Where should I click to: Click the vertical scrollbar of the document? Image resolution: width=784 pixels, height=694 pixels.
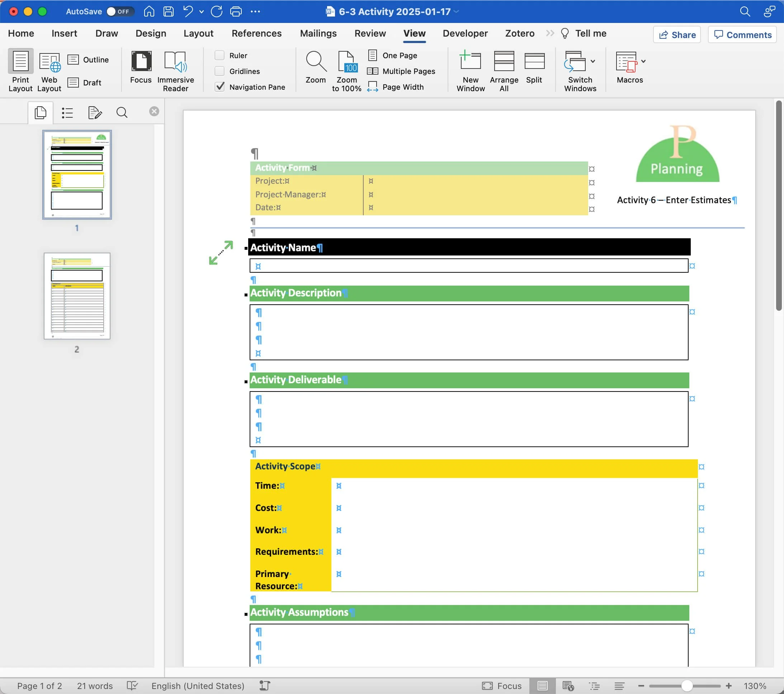coord(779,206)
